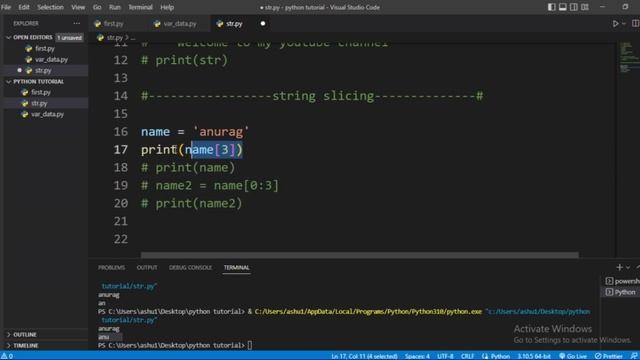
Task: Toggle primary side bar layout icon
Action: coord(551,7)
